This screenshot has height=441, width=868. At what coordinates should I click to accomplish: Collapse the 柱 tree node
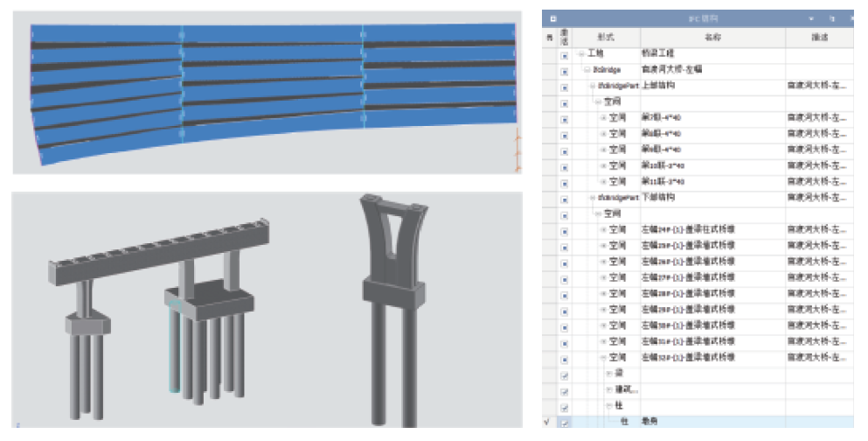(x=609, y=407)
